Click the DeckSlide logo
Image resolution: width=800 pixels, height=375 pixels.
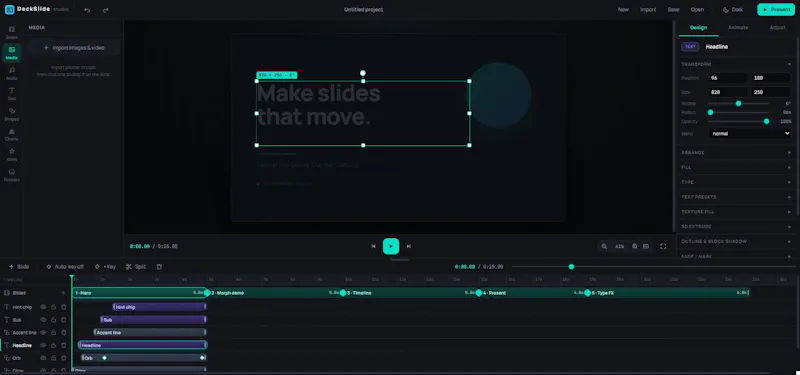coord(10,9)
